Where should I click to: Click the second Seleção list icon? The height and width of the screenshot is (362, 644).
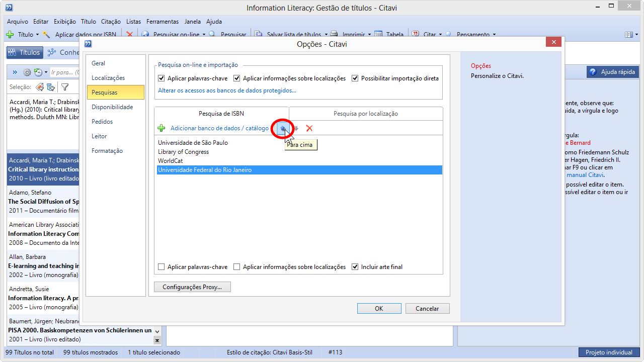pyautogui.click(x=51, y=87)
